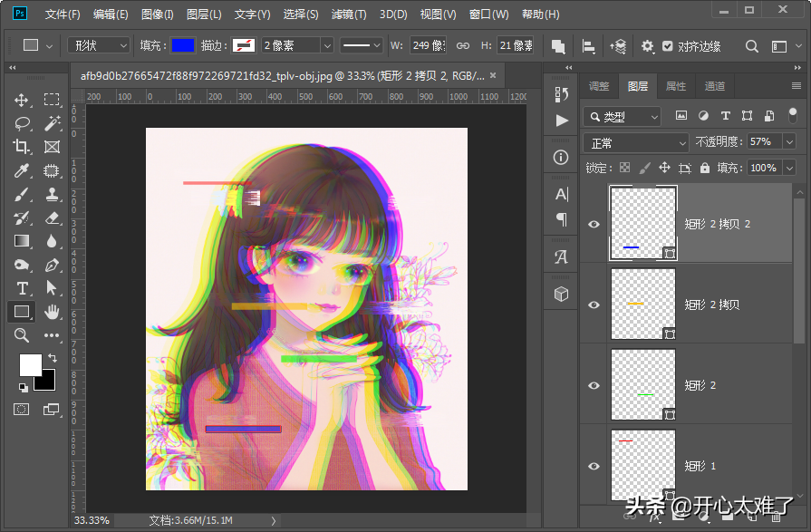Click the 矩形 2 拷贝 layer name
The height and width of the screenshot is (532, 811).
click(x=711, y=305)
